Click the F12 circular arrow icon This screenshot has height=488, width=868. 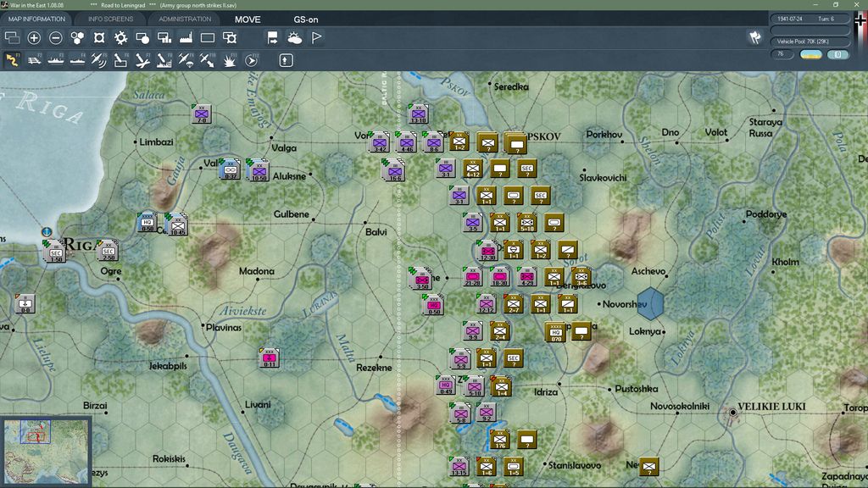pos(251,60)
